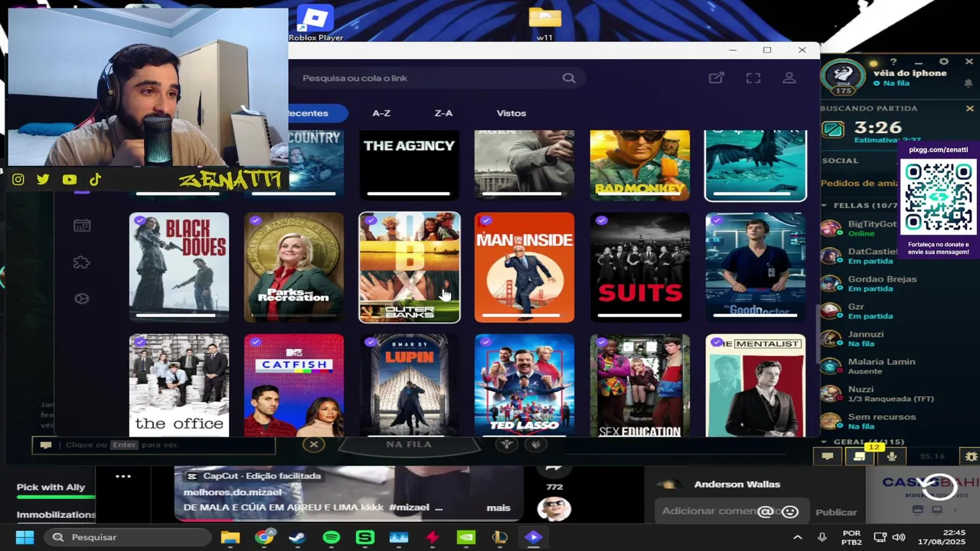
Task: Open File Explorer from the taskbar
Action: [230, 537]
